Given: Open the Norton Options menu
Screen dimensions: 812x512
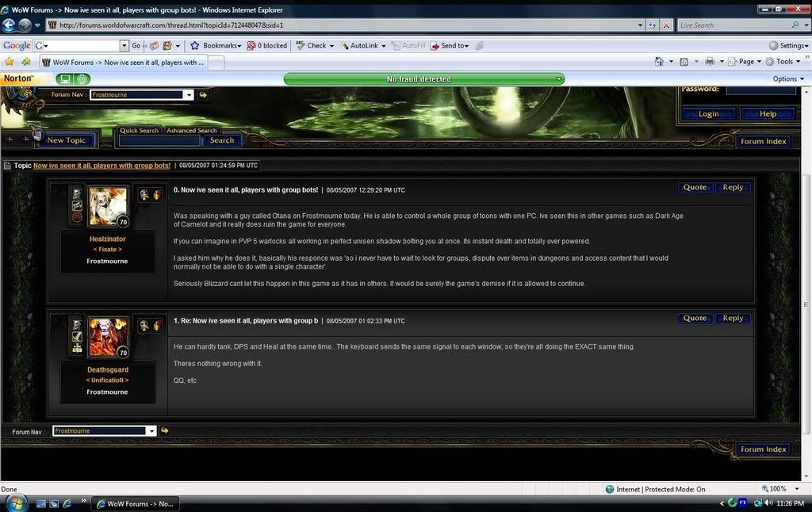Looking at the screenshot, I should 788,78.
